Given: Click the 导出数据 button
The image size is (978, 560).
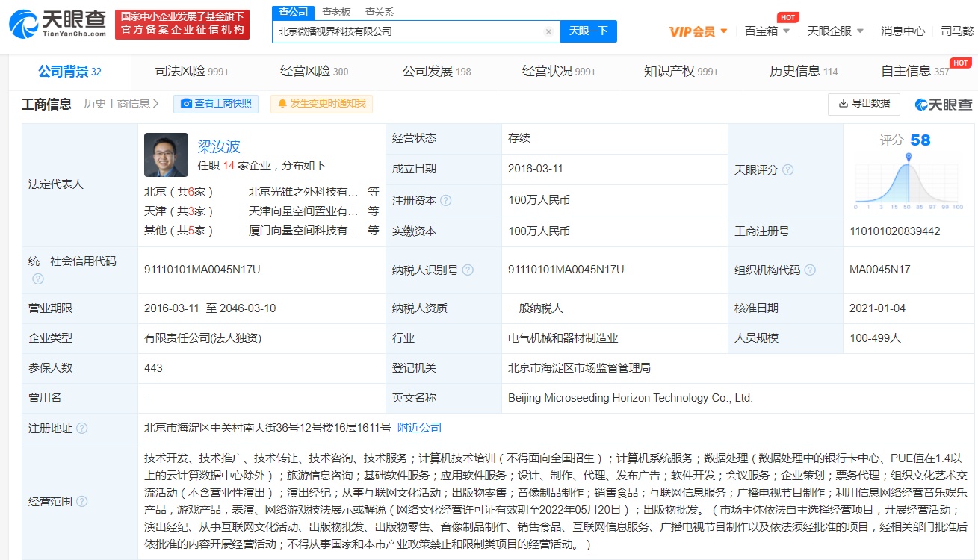Looking at the screenshot, I should (864, 104).
